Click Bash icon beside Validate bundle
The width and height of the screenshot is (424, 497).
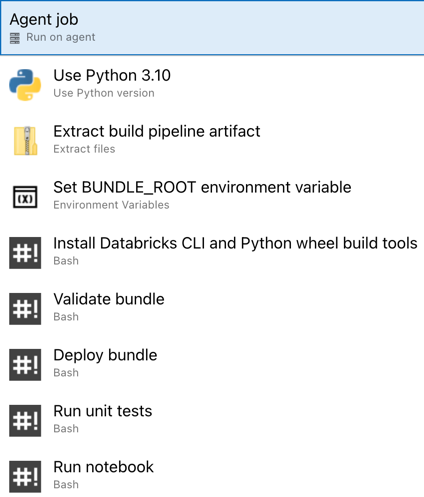(x=25, y=309)
